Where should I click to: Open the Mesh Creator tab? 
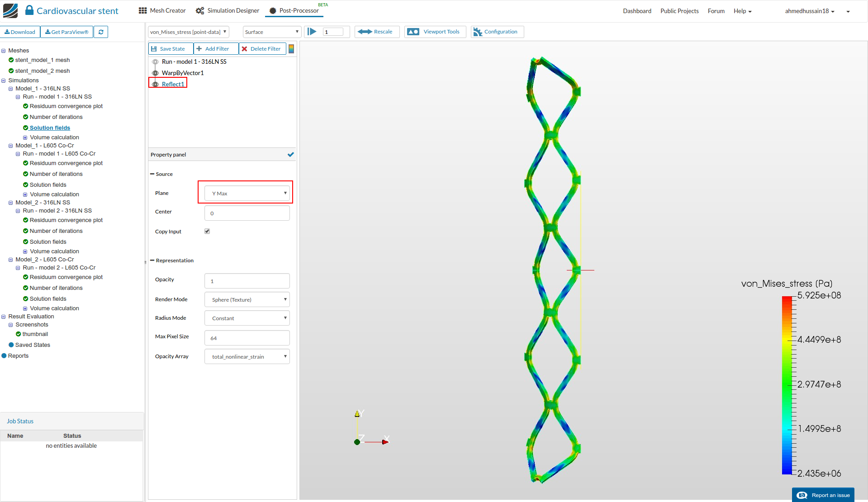point(162,10)
